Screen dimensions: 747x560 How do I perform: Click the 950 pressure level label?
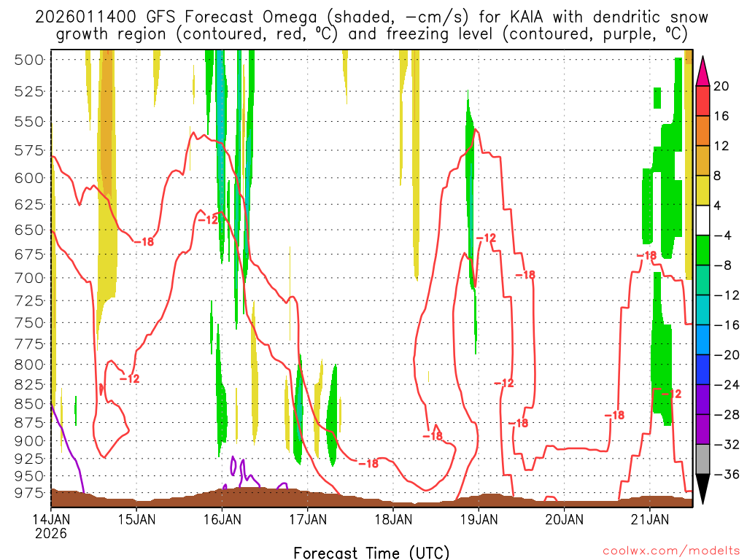(x=29, y=476)
